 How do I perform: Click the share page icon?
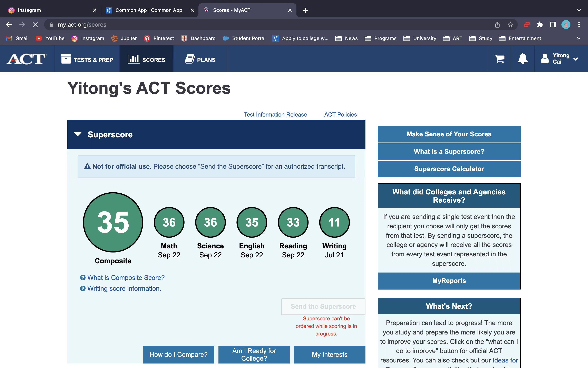pos(497,25)
